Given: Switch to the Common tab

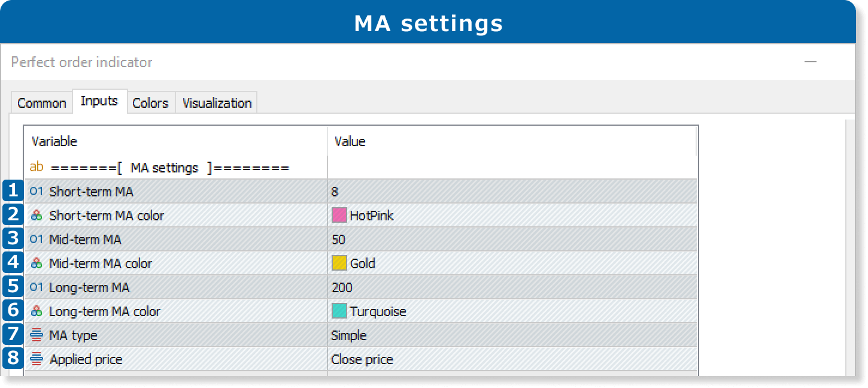Looking at the screenshot, I should 41,103.
